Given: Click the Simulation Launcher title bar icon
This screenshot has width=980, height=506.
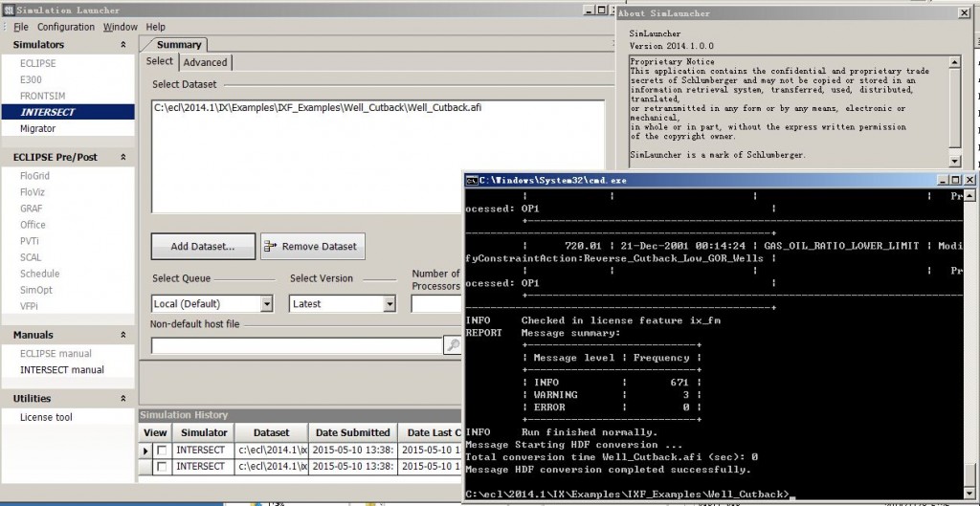Looking at the screenshot, I should click(x=9, y=10).
